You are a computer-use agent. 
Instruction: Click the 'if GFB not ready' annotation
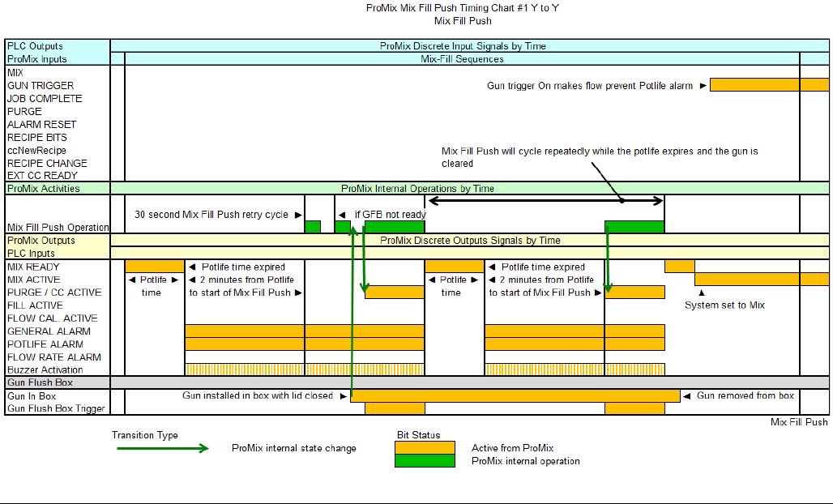[x=390, y=215]
